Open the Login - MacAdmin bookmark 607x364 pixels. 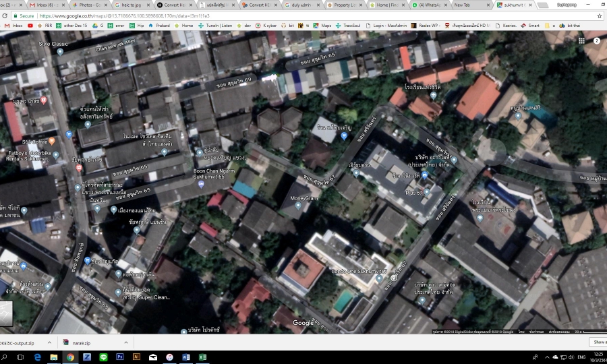(386, 26)
